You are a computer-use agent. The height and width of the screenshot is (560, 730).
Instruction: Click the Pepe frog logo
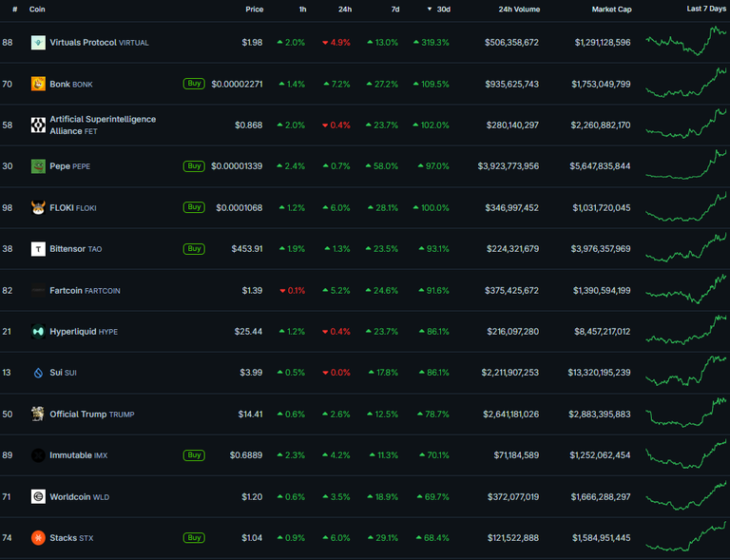[x=38, y=166]
